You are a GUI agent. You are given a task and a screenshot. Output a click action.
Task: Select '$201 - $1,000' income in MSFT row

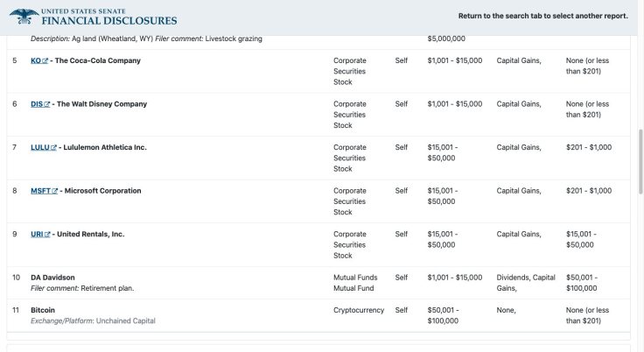tap(589, 191)
